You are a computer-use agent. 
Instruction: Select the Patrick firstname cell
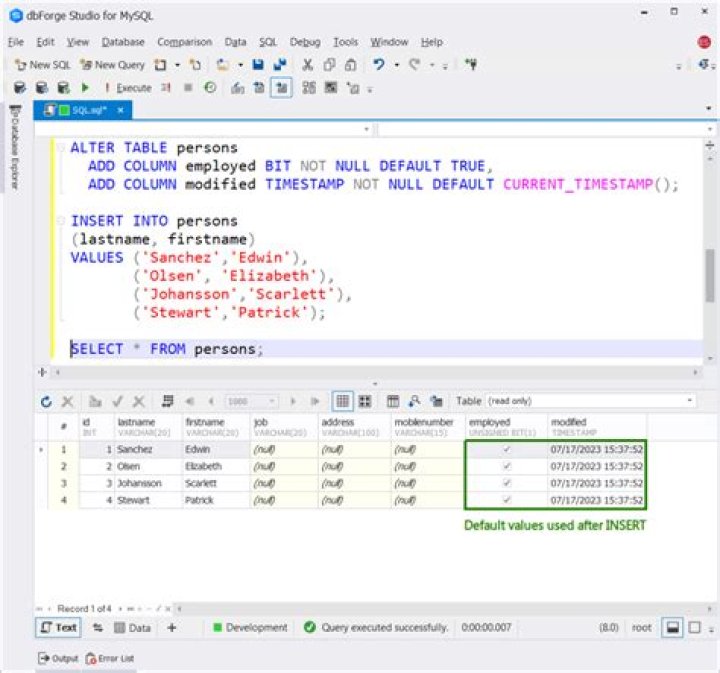[216, 500]
